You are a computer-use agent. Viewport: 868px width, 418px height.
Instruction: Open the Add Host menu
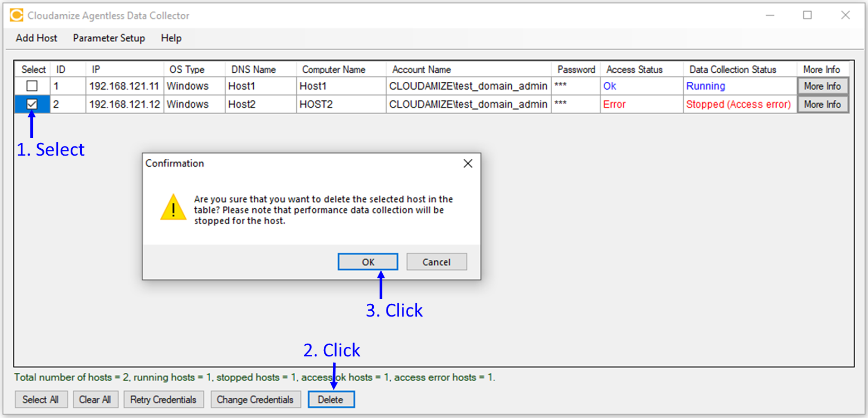coord(36,38)
